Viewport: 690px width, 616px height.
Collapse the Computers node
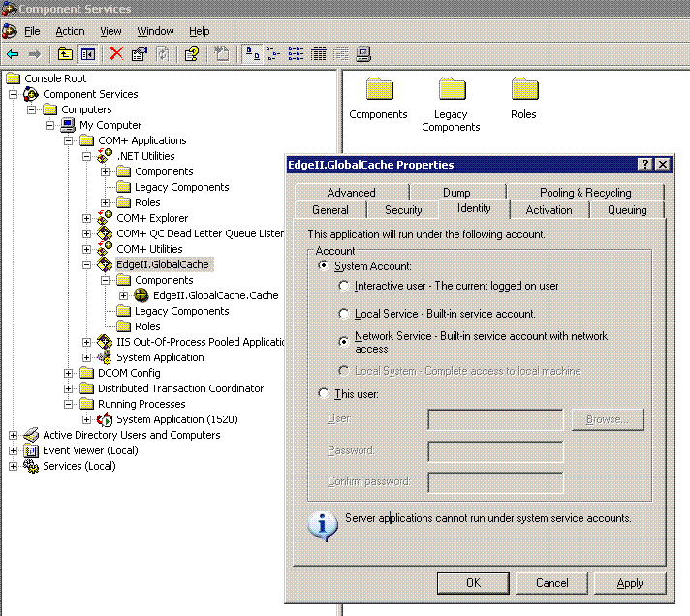click(32, 109)
